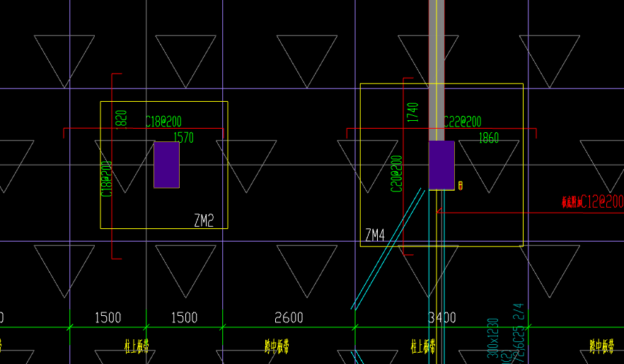Click the purple column inside ZM2
This screenshot has height=364, width=624.
click(x=167, y=165)
